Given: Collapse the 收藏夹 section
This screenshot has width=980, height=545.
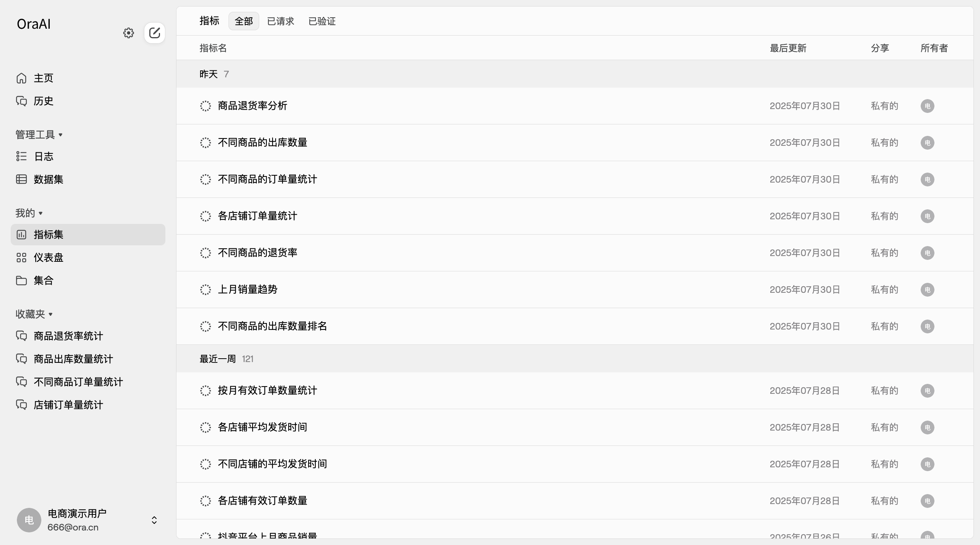Looking at the screenshot, I should 51,314.
